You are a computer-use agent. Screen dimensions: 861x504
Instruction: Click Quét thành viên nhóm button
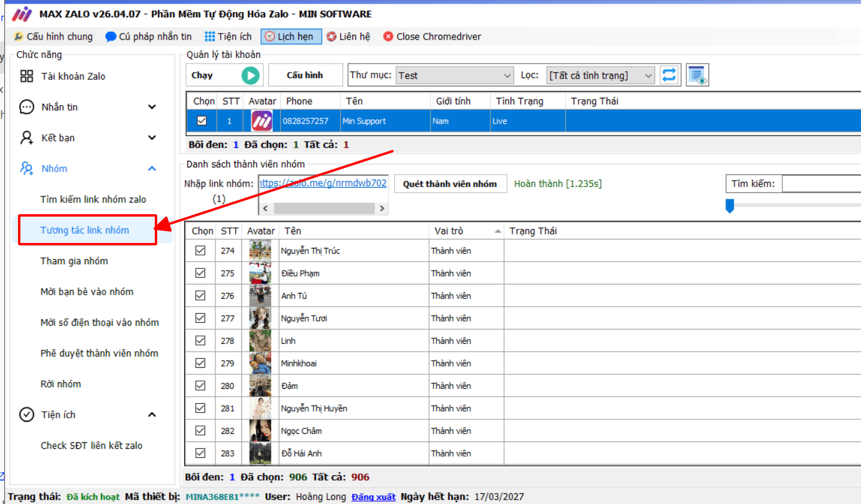tap(450, 184)
